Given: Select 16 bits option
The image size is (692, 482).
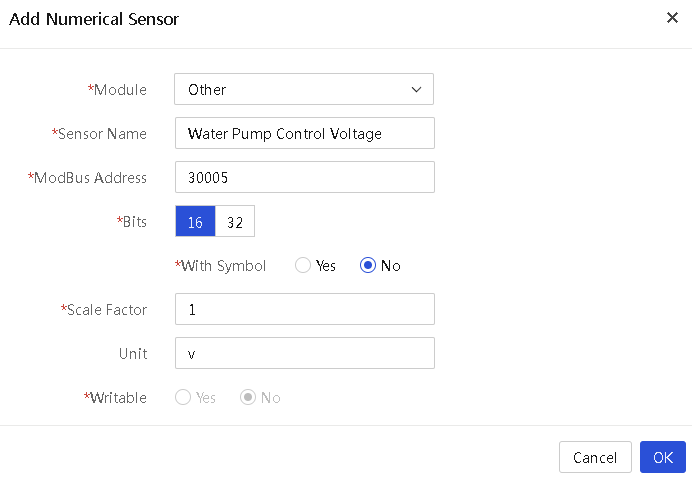Looking at the screenshot, I should (x=195, y=221).
